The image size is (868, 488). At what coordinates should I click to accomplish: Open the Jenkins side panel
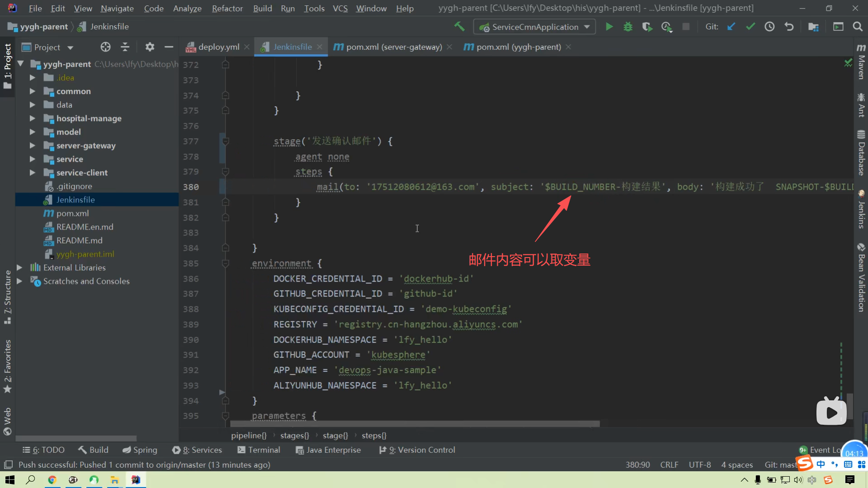tap(861, 209)
